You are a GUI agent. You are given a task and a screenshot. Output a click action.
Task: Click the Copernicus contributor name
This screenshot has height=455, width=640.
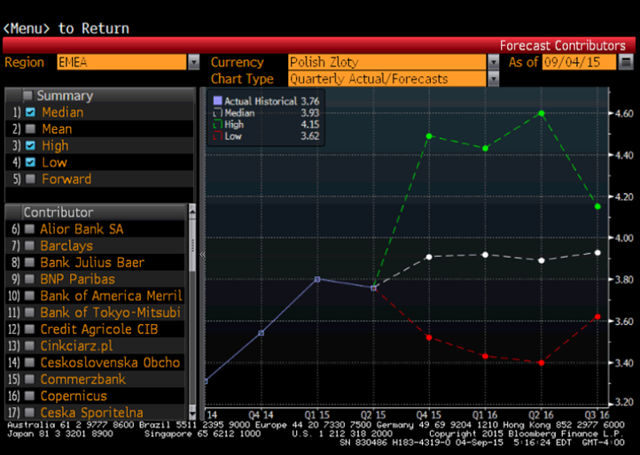73,396
